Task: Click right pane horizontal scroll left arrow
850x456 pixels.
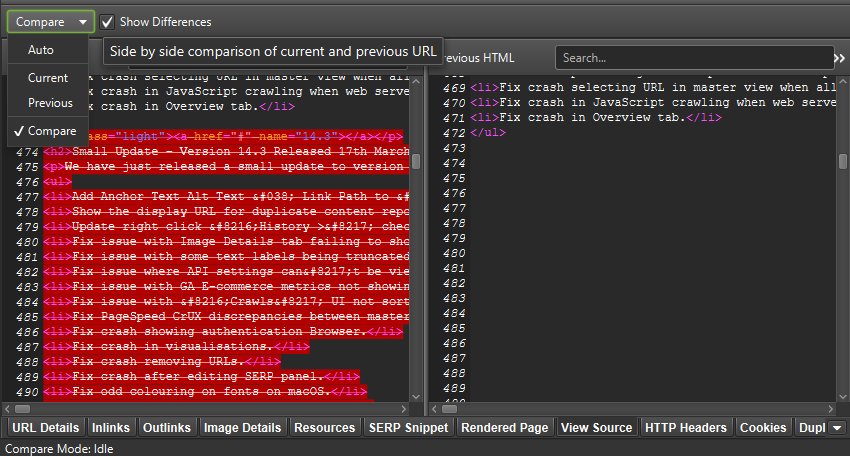Action: [434, 409]
